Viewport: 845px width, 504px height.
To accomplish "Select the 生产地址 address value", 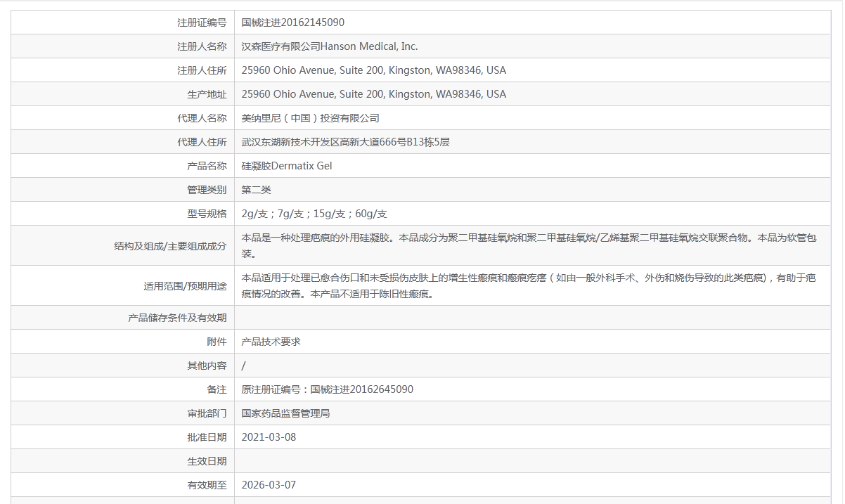I will pos(374,94).
